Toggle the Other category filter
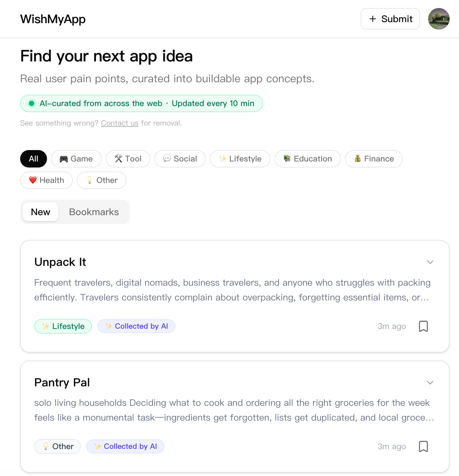This screenshot has height=476, width=459. 101,180
